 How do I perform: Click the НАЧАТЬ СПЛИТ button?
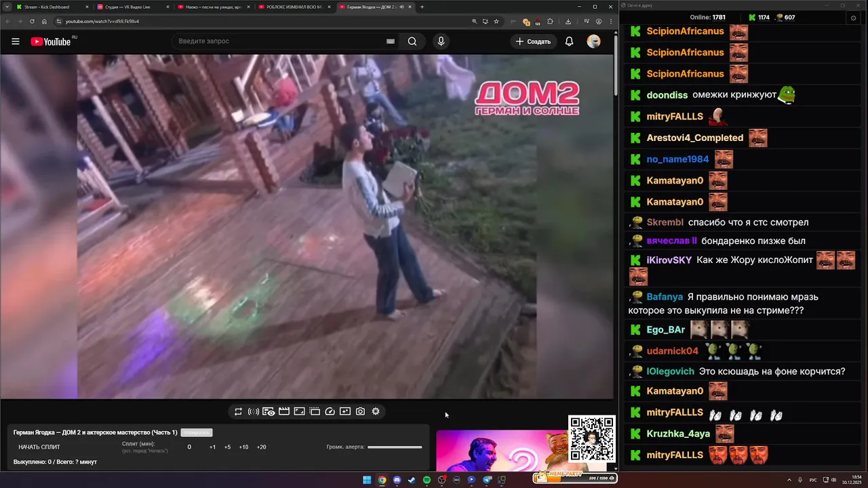click(39, 447)
